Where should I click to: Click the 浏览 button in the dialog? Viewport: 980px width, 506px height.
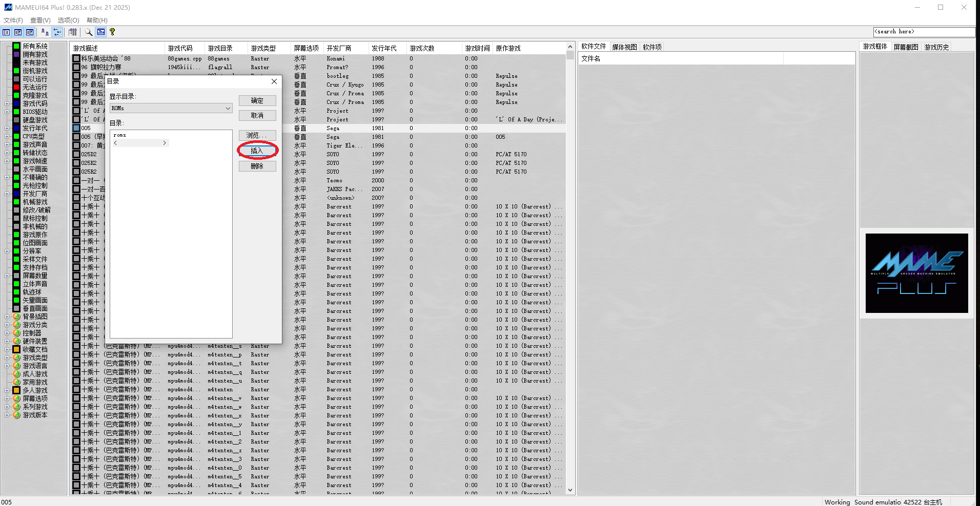[x=257, y=135]
